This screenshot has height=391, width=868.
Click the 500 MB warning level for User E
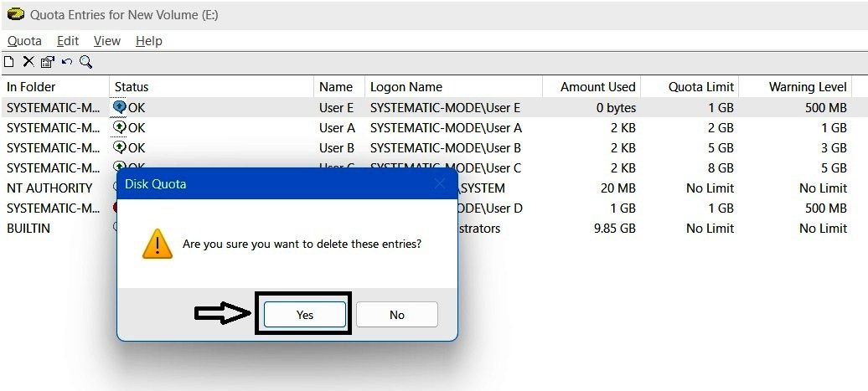[826, 108]
